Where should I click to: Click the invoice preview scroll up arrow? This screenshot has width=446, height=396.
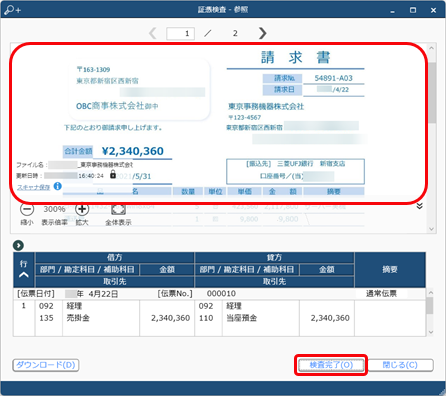[431, 48]
